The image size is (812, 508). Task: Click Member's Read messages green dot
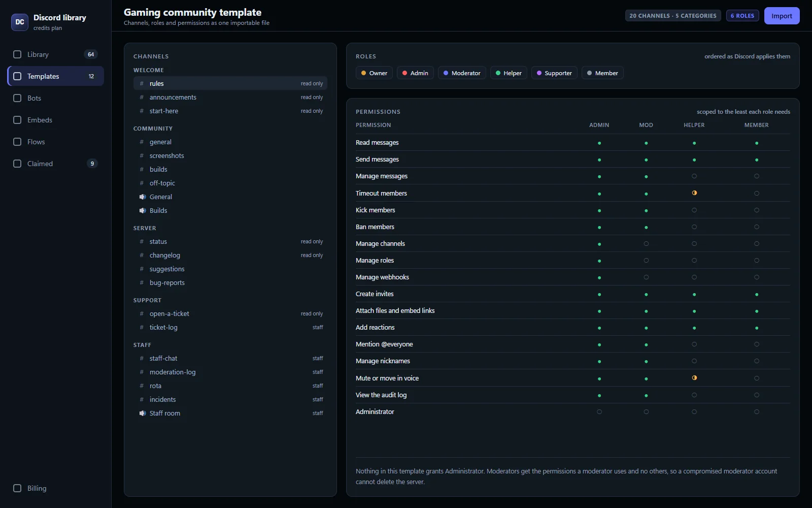pyautogui.click(x=757, y=143)
